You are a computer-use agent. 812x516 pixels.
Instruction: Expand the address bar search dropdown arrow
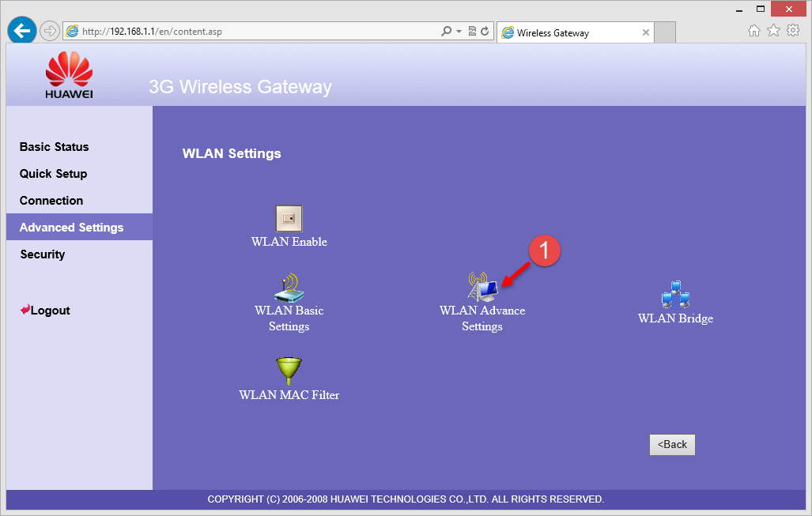tap(459, 31)
